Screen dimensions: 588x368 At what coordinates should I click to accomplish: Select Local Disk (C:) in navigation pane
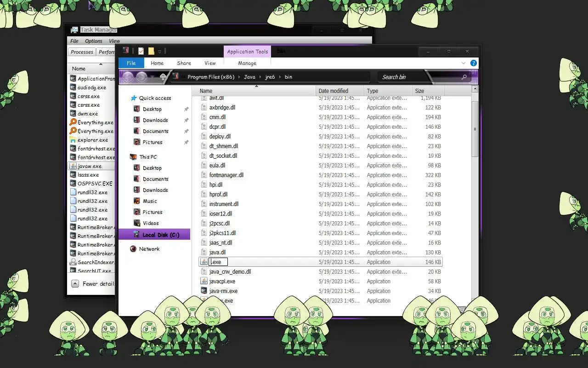(154, 235)
